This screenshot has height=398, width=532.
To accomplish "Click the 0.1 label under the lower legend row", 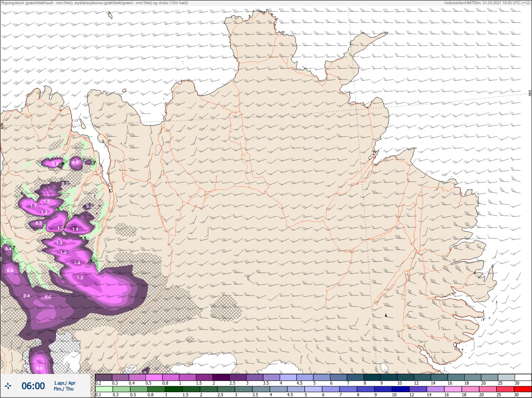I will tap(97, 396).
